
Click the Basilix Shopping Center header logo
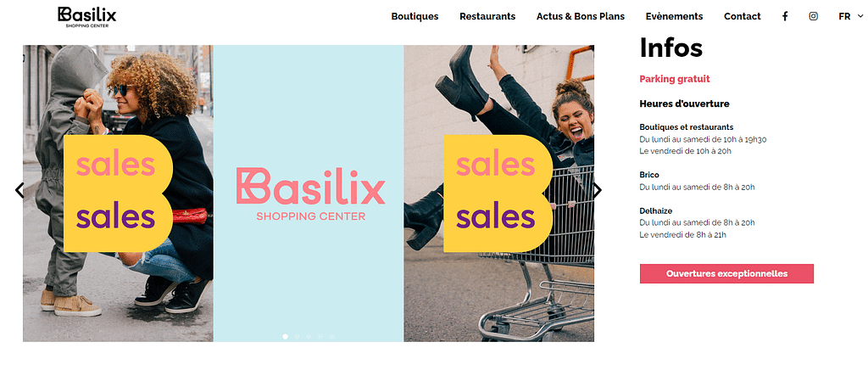(87, 17)
